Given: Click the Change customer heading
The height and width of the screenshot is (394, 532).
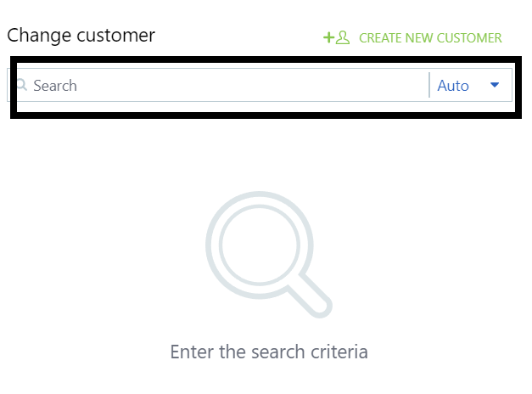Looking at the screenshot, I should 81,36.
